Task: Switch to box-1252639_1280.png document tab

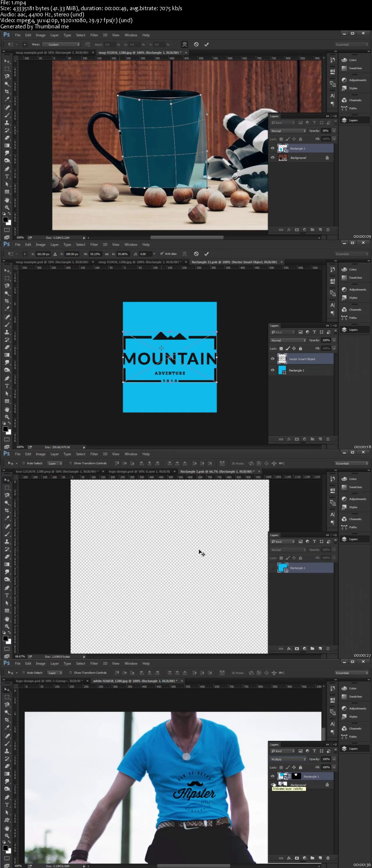Action: point(57,472)
